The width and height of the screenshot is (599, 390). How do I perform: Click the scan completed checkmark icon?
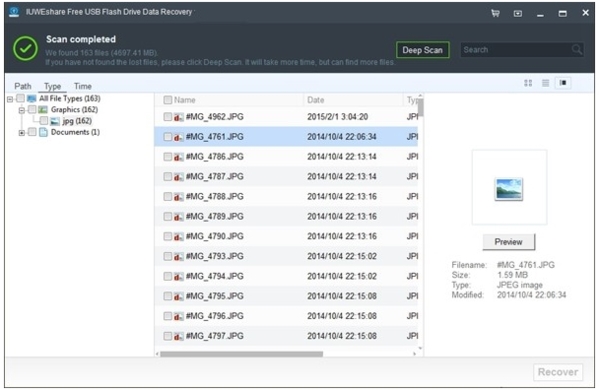coord(25,49)
